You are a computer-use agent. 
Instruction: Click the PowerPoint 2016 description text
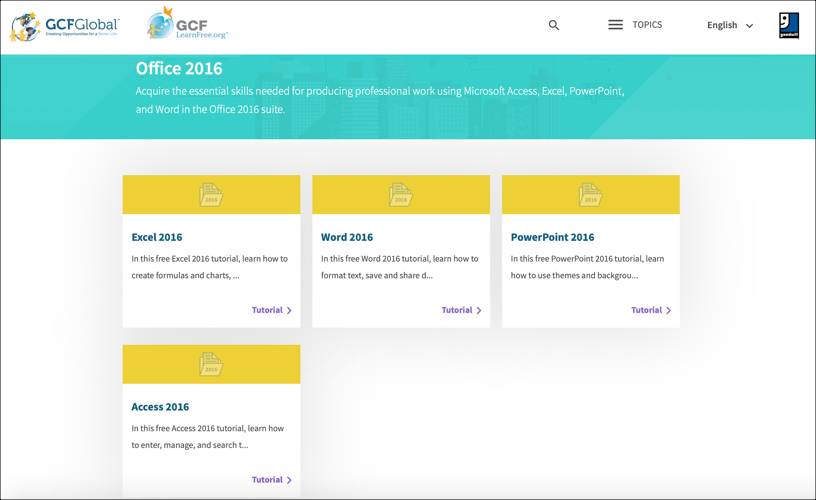587,267
